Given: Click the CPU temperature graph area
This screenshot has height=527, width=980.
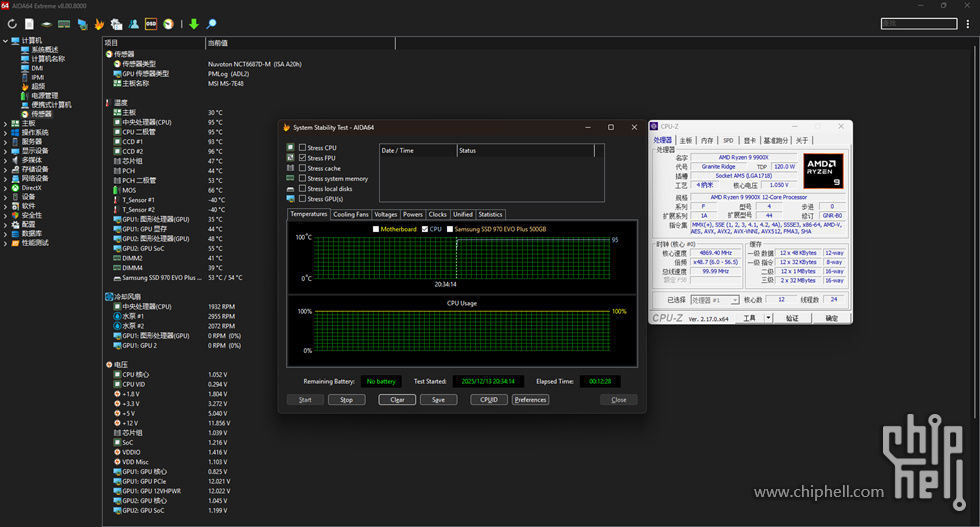Looking at the screenshot, I should [460, 260].
